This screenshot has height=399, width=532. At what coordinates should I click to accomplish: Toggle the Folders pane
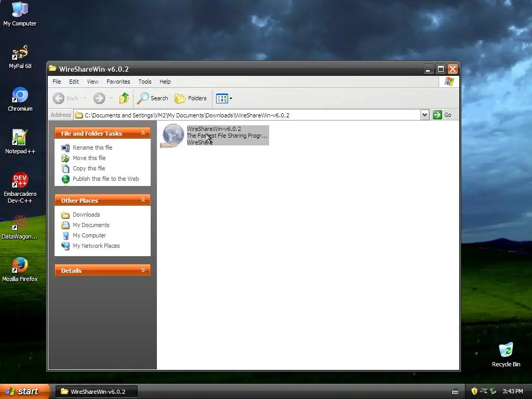pyautogui.click(x=191, y=98)
